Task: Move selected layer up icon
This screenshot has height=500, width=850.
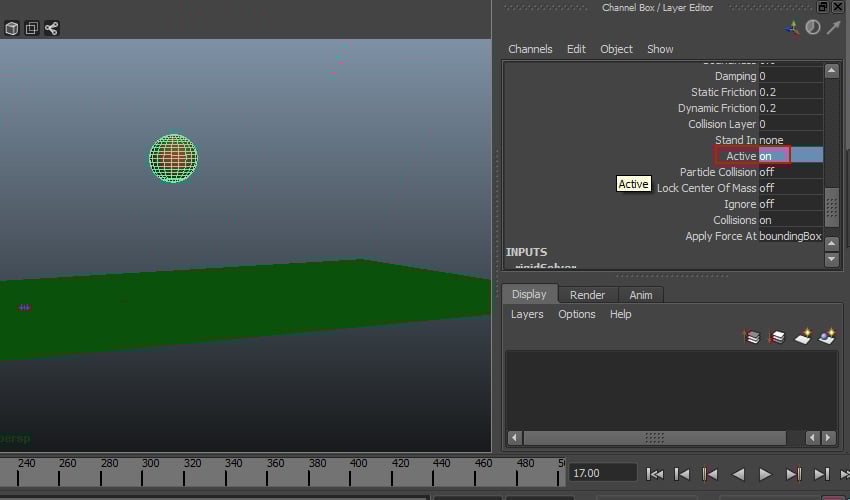Action: point(751,337)
